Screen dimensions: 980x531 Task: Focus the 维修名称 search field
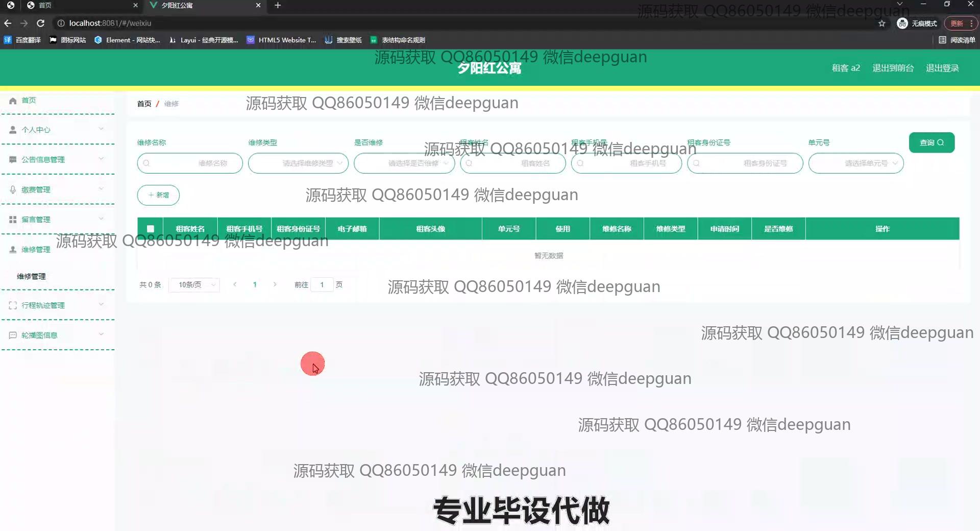point(190,163)
